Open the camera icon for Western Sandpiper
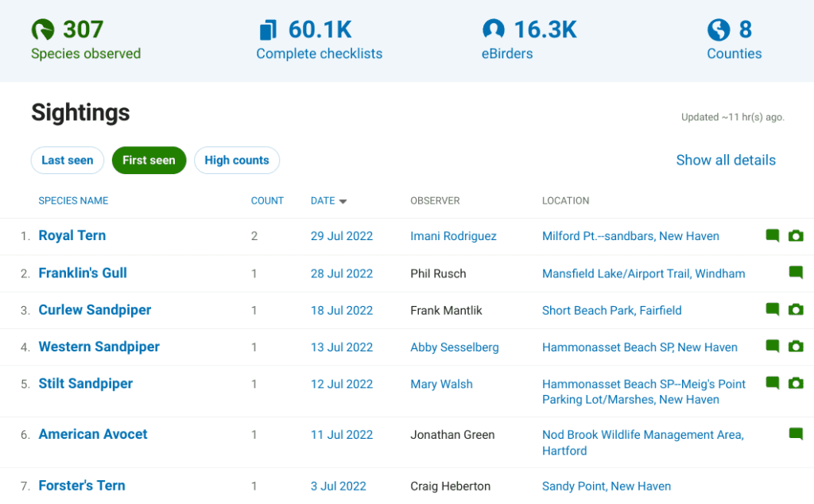Image resolution: width=814 pixels, height=504 pixels. tap(796, 346)
